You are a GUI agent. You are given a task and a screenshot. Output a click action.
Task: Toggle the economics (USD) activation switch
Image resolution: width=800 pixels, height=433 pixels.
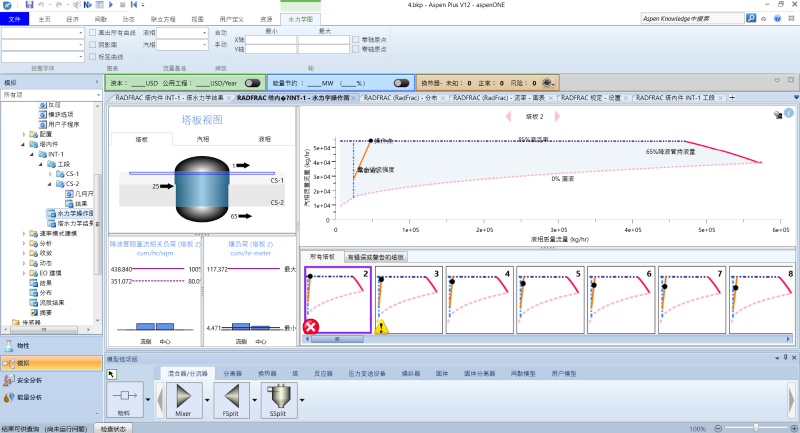coord(252,83)
